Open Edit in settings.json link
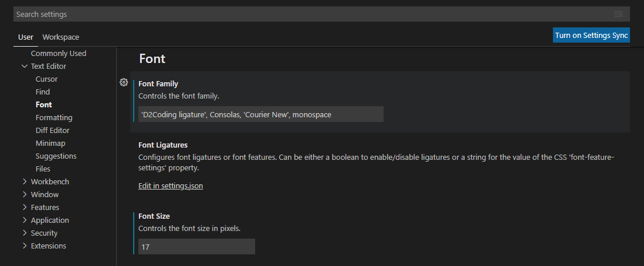 click(170, 186)
